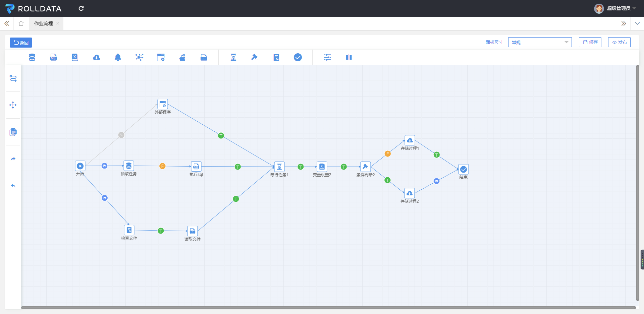Toggle green T marker between 执行sql and 等待任务1
The width and height of the screenshot is (644, 314).
[238, 167]
